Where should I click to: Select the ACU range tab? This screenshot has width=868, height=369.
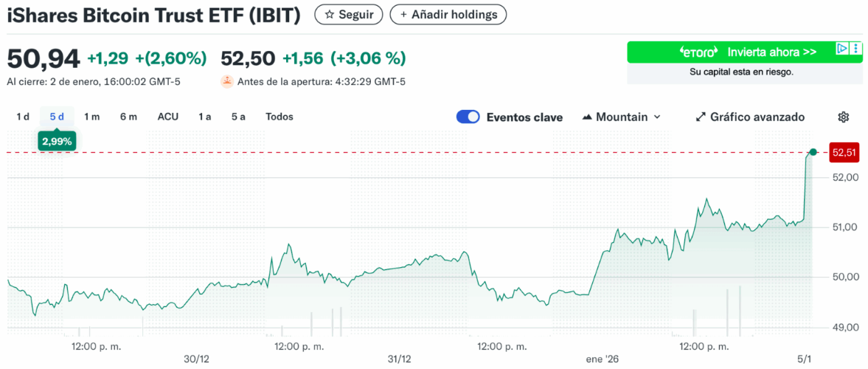point(167,117)
